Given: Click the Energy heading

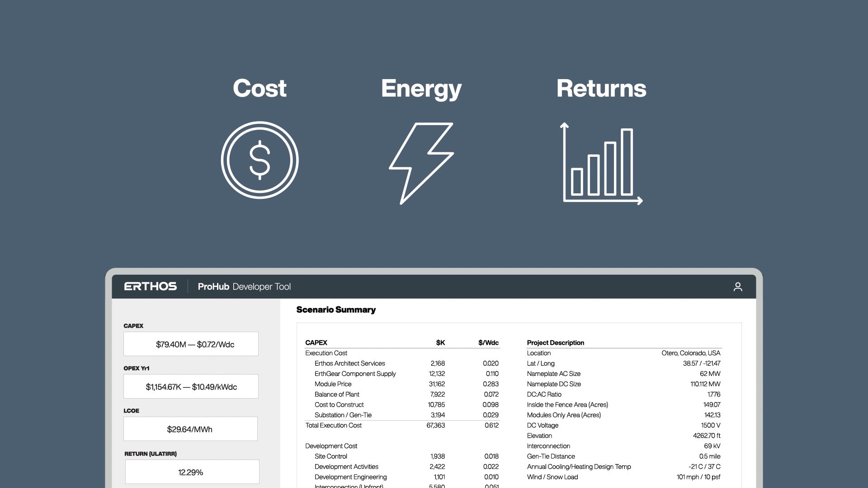Looking at the screenshot, I should [x=421, y=89].
